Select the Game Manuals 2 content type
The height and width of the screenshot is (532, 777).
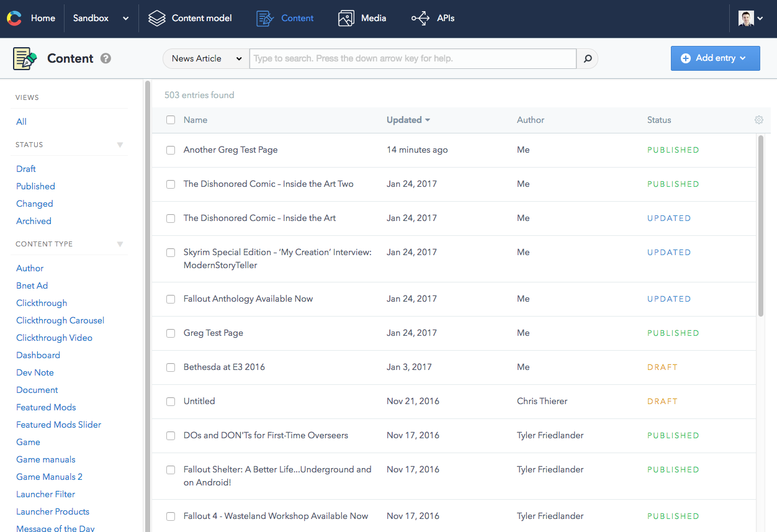pyautogui.click(x=49, y=477)
